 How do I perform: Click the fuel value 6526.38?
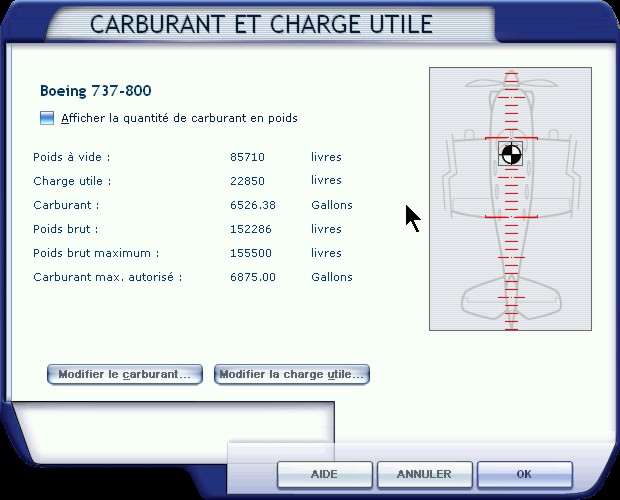click(253, 205)
